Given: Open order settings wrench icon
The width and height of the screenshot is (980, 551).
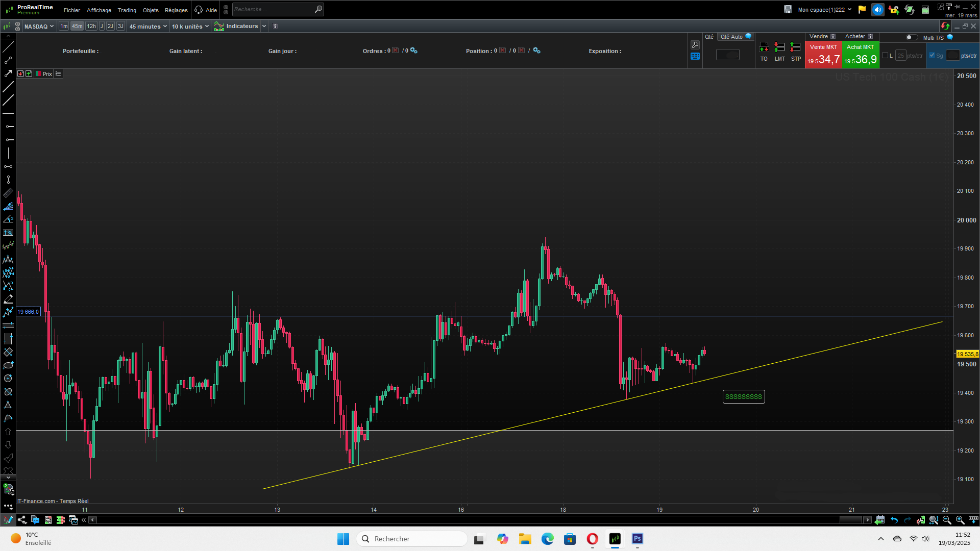Looking at the screenshot, I should point(695,45).
